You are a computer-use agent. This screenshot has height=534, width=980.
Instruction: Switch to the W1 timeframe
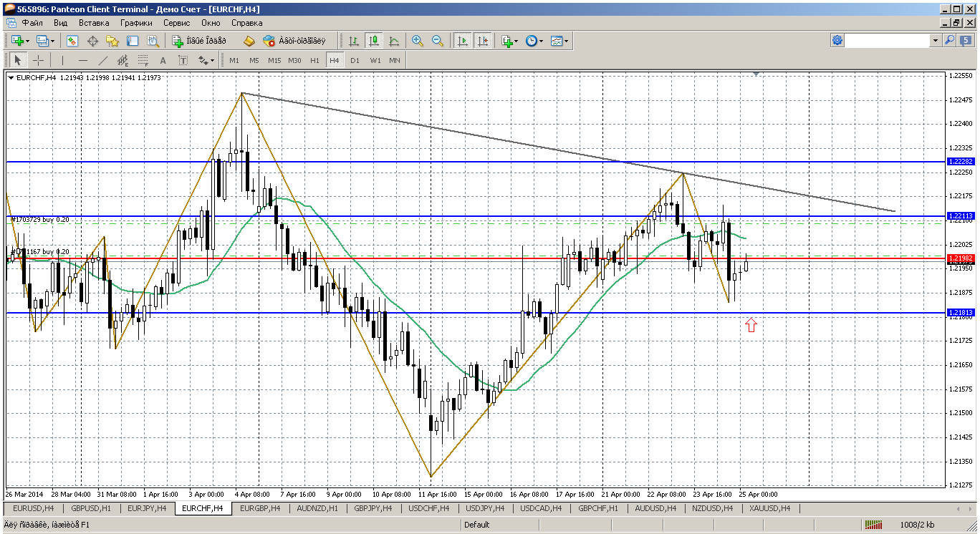coord(375,60)
